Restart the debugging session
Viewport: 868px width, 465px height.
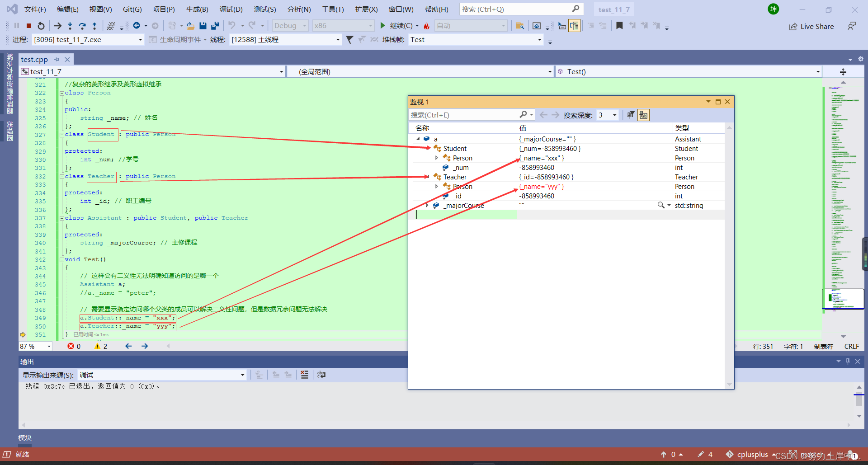point(41,26)
